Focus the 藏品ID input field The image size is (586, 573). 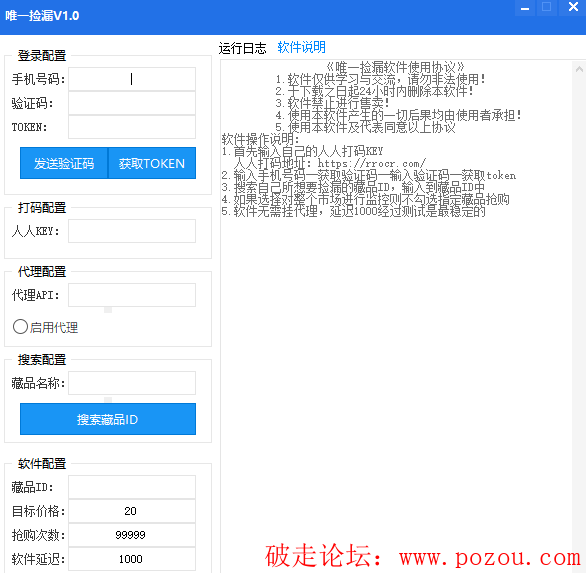point(132,487)
